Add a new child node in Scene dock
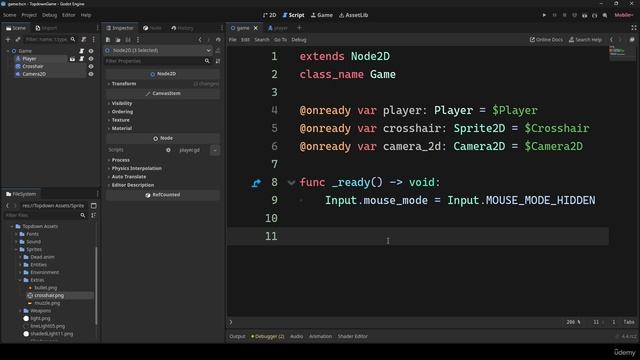640x360 pixels. pyautogui.click(x=8, y=40)
